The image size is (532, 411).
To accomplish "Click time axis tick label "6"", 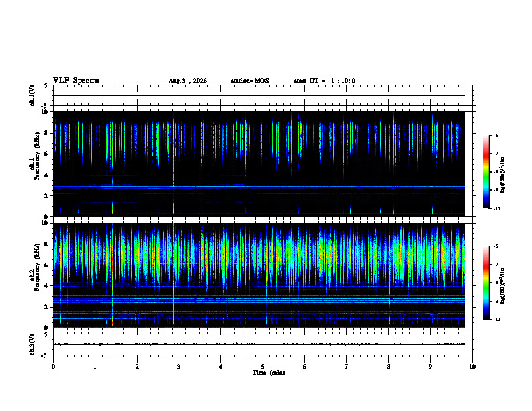I will [305, 367].
